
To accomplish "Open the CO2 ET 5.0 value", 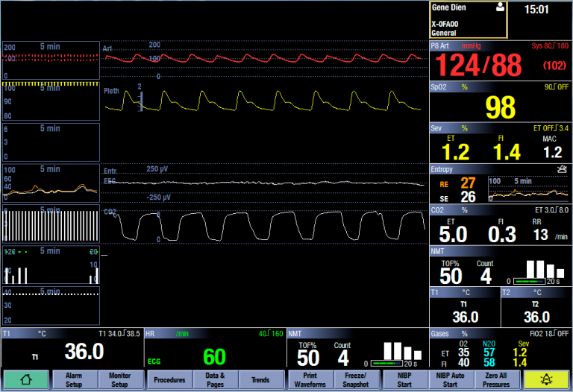I will point(453,234).
